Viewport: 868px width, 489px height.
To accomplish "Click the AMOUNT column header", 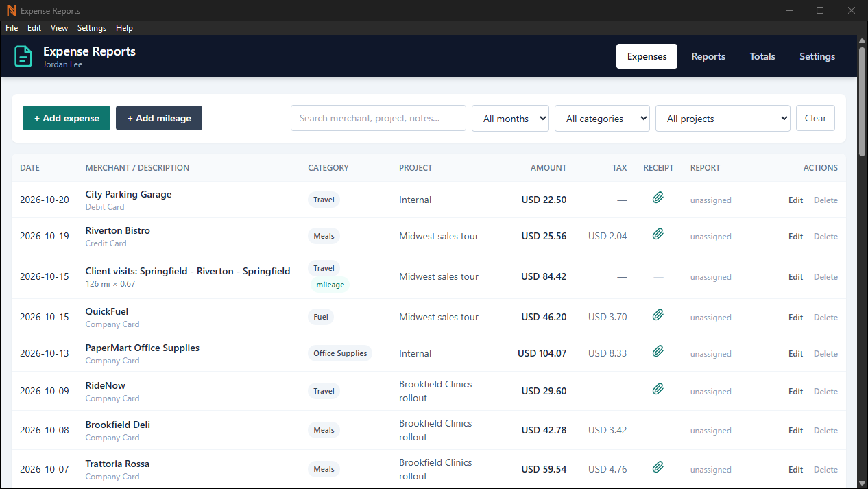I will (x=548, y=167).
